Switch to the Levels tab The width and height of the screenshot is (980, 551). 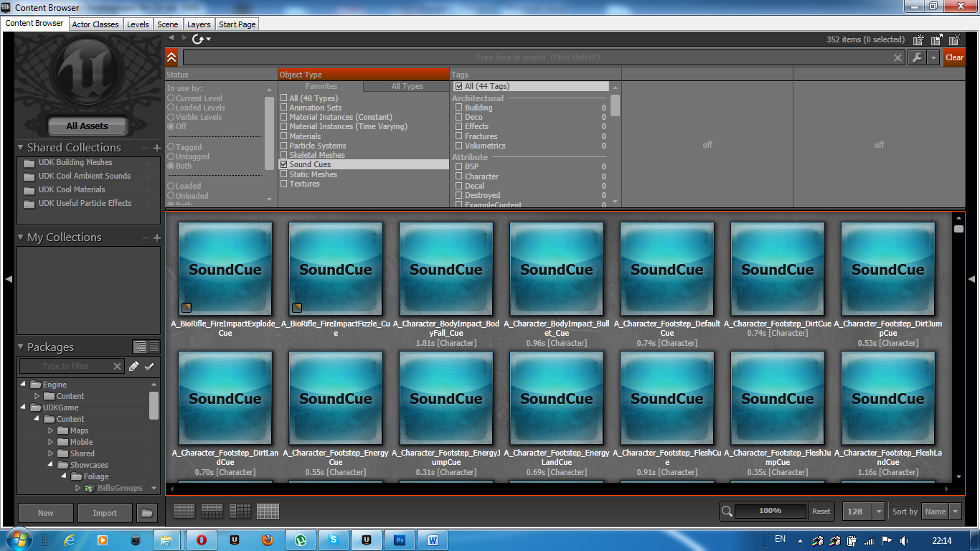[138, 24]
